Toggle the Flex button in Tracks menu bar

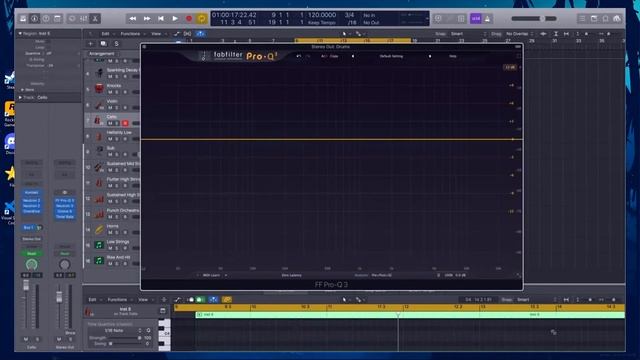(187, 34)
